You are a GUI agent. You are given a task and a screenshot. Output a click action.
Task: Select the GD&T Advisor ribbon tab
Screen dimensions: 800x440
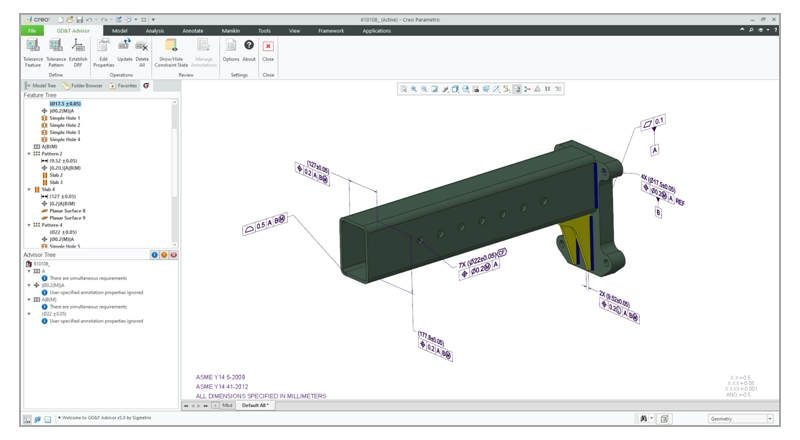point(73,31)
